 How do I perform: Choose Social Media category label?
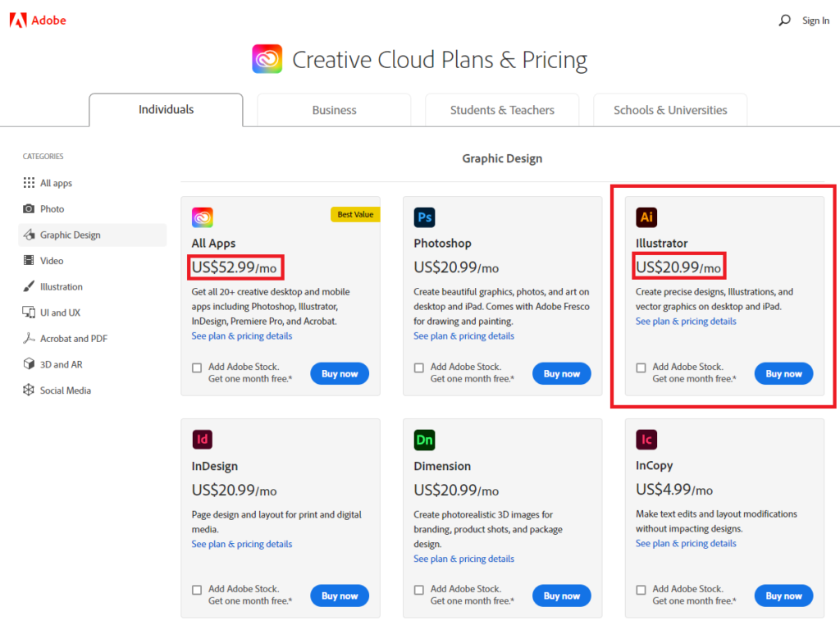point(66,390)
